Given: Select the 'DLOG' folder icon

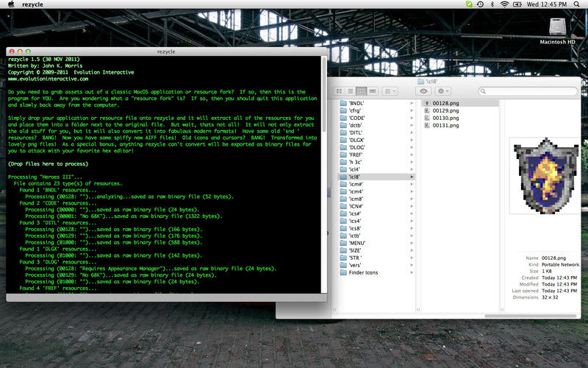Looking at the screenshot, I should click(343, 147).
